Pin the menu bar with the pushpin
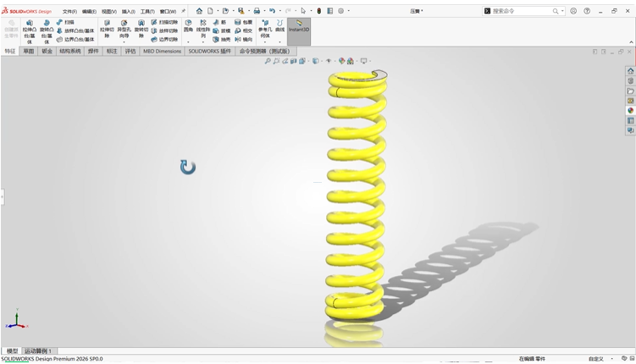 click(184, 11)
